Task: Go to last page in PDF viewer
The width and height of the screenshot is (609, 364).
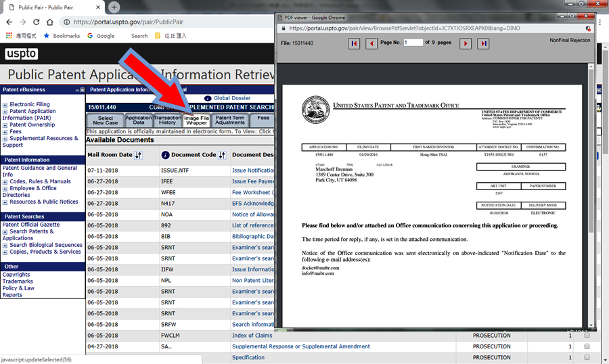Action: click(x=483, y=43)
